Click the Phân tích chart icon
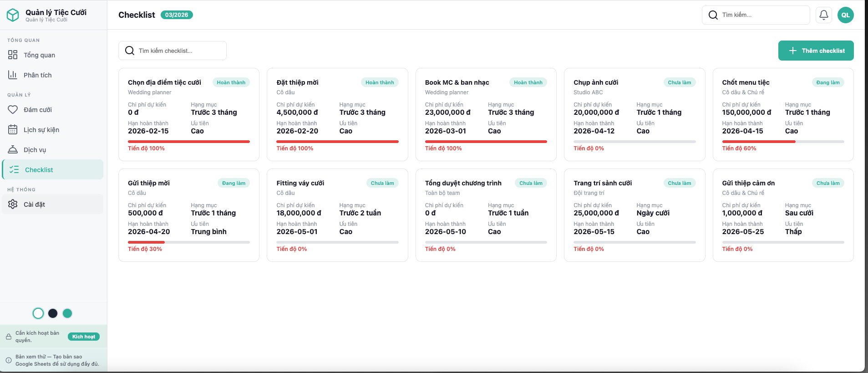Screen dimensions: 868x373 click(13, 75)
